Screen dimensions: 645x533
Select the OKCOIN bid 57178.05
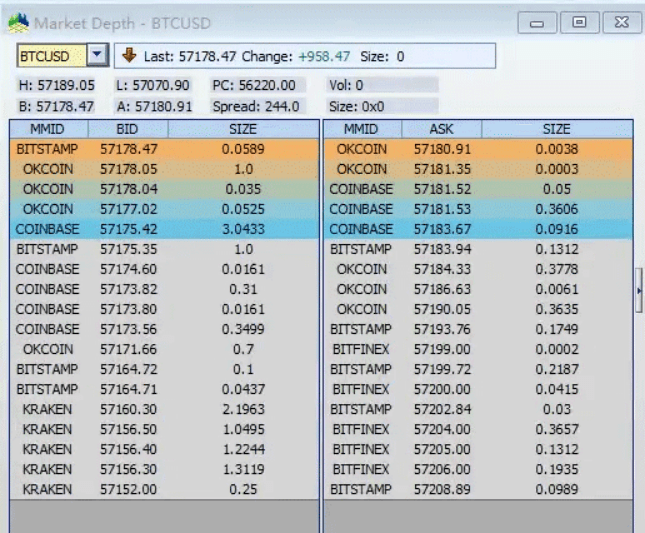164,169
